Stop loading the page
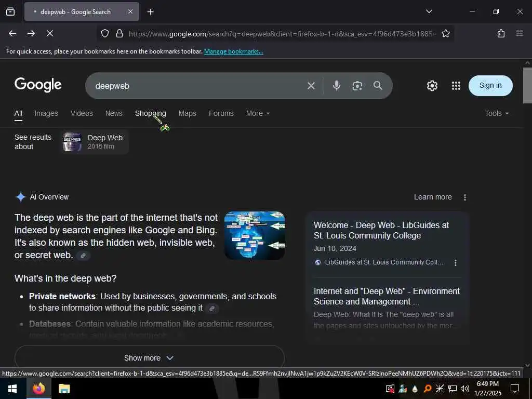This screenshot has width=532, height=399. pyautogui.click(x=50, y=33)
